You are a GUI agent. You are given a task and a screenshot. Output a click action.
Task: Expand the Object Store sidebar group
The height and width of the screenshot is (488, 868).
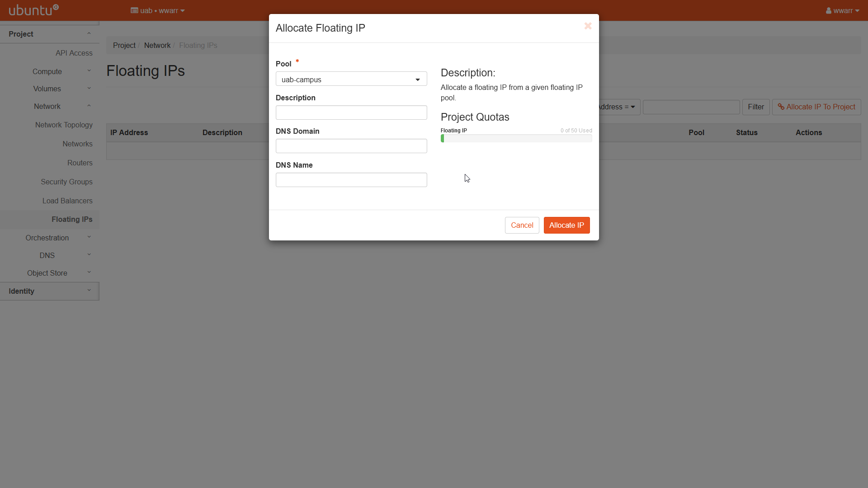point(50,273)
